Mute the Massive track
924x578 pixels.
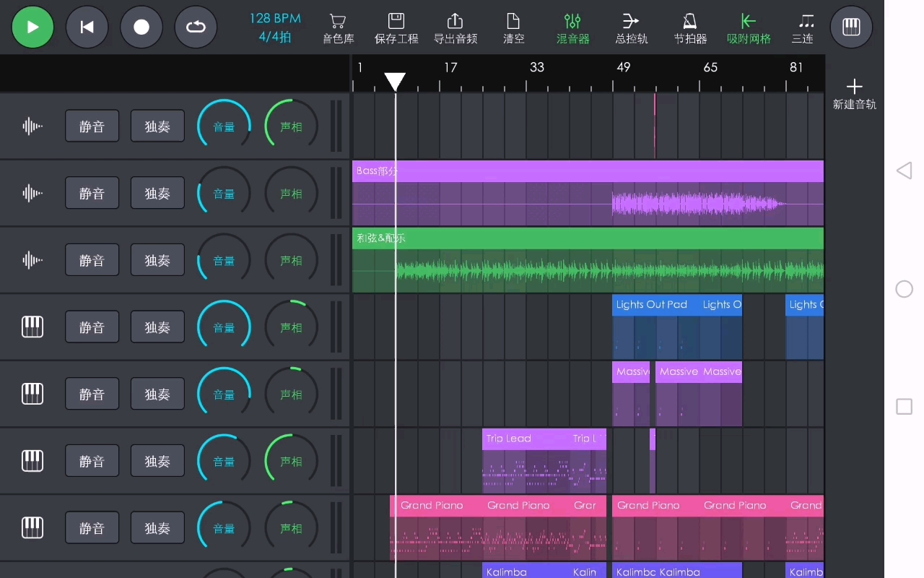[92, 394]
